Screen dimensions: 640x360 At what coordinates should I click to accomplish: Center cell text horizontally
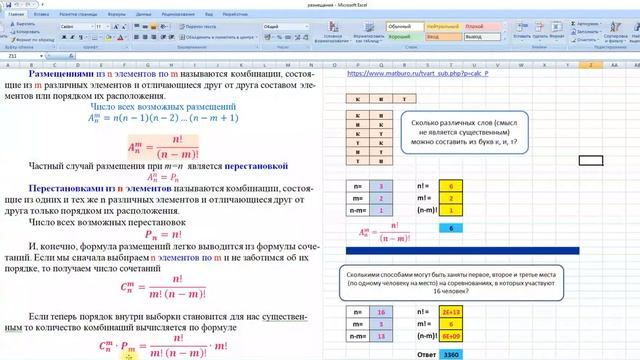click(x=145, y=37)
